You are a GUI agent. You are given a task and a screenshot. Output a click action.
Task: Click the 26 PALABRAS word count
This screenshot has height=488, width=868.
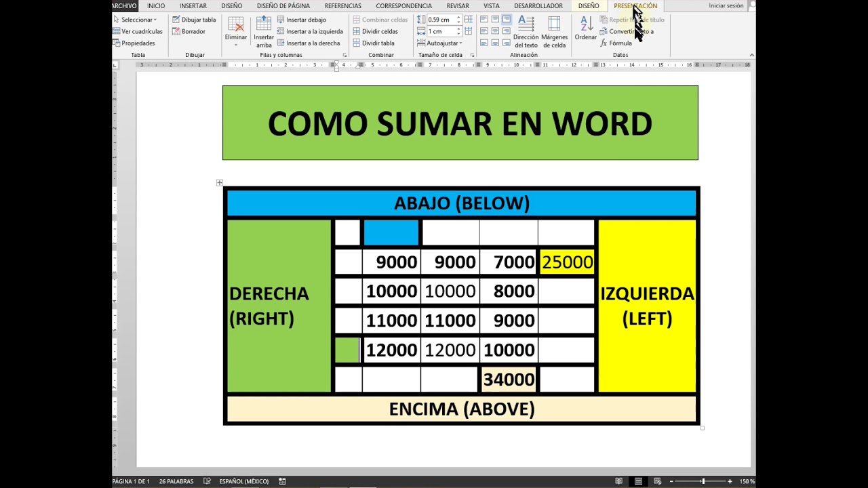[x=176, y=481]
